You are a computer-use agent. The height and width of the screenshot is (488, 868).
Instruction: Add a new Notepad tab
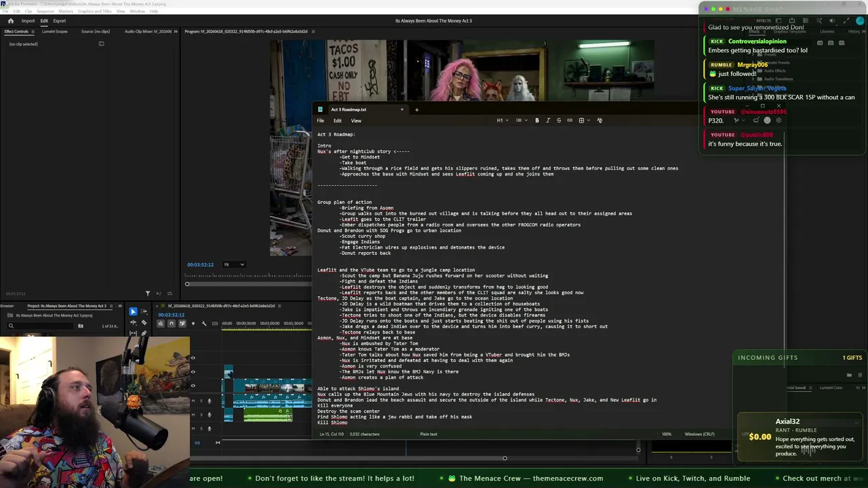click(x=416, y=109)
